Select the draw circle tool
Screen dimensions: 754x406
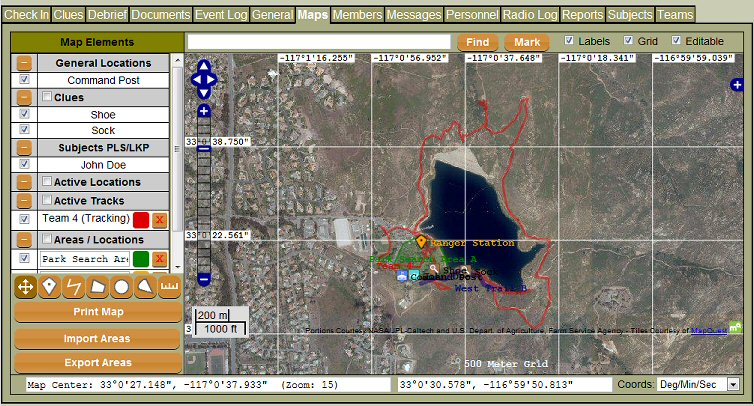click(x=122, y=287)
